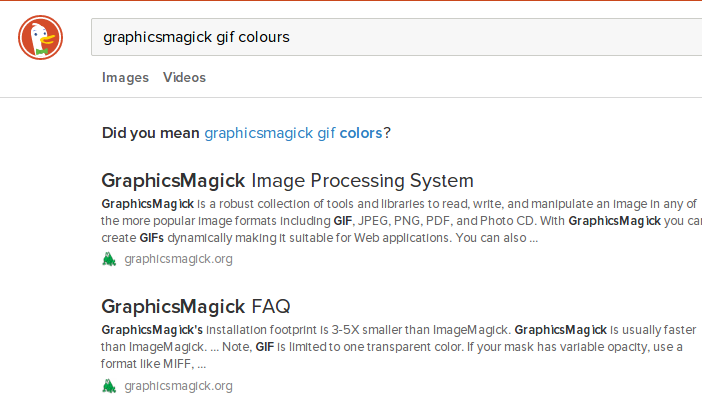Click graphicsmagick.org URL under Image Processing System result

coord(179,259)
